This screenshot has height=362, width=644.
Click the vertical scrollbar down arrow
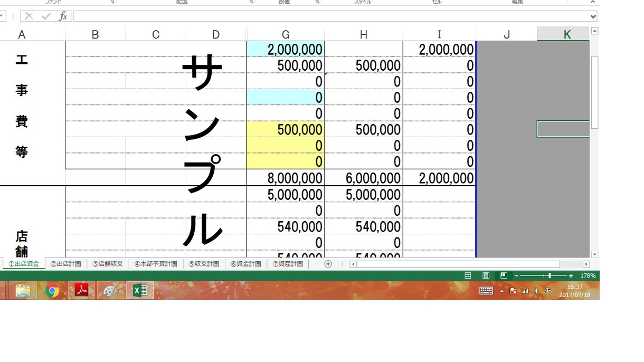coord(595,254)
